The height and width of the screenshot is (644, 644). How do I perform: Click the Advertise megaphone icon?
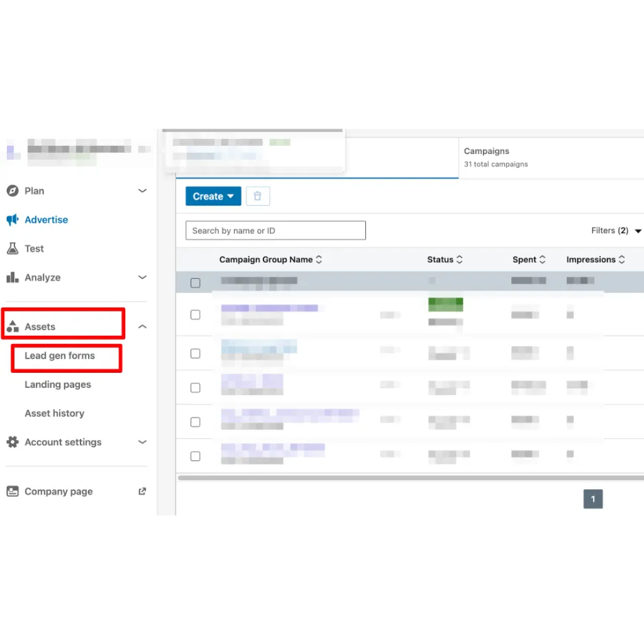(12, 220)
